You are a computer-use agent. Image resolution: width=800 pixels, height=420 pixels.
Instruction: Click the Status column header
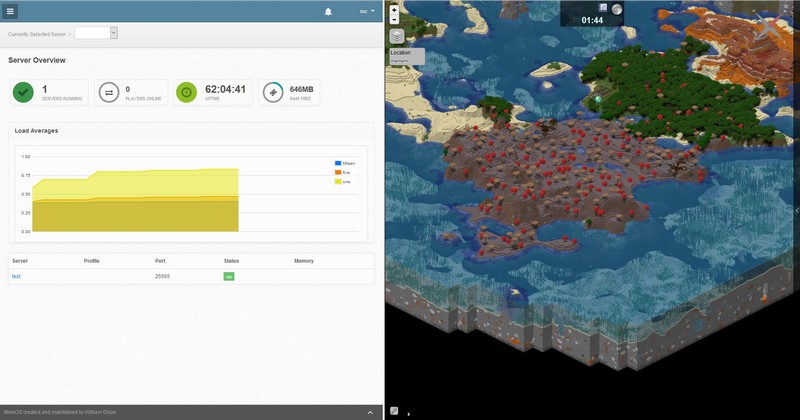(x=231, y=261)
